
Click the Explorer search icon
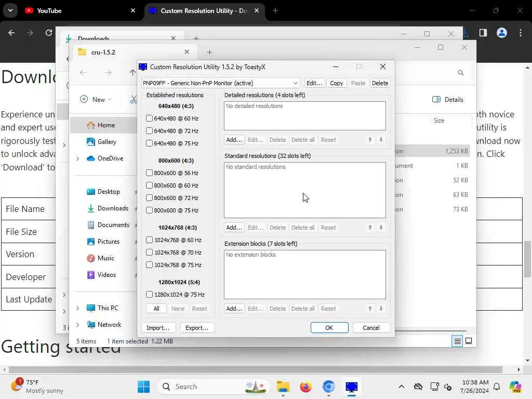click(460, 73)
